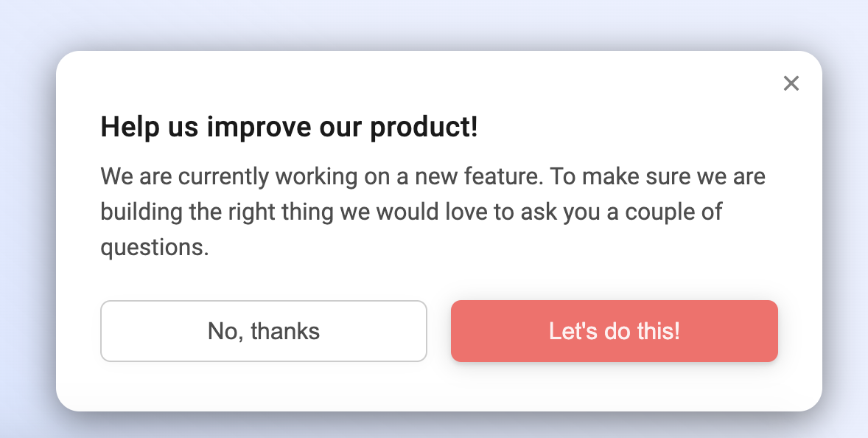Image resolution: width=868 pixels, height=438 pixels.
Task: Click the word "questions." in the description
Action: click(155, 247)
